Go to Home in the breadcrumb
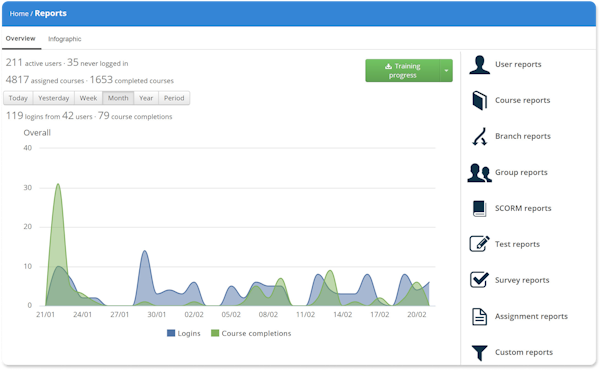This screenshot has width=600, height=370. (19, 14)
